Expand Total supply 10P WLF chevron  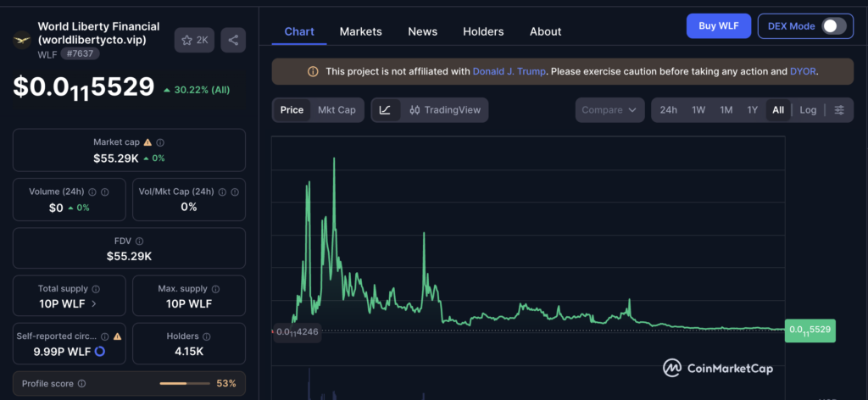[x=93, y=303]
